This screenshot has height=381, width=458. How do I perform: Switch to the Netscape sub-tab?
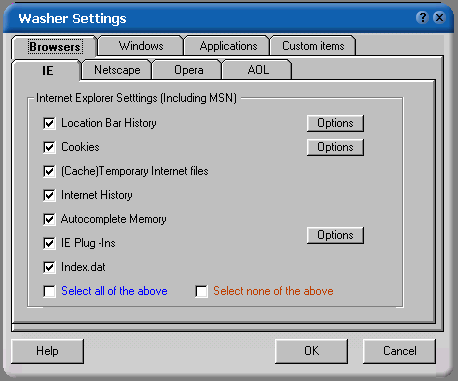(x=117, y=70)
